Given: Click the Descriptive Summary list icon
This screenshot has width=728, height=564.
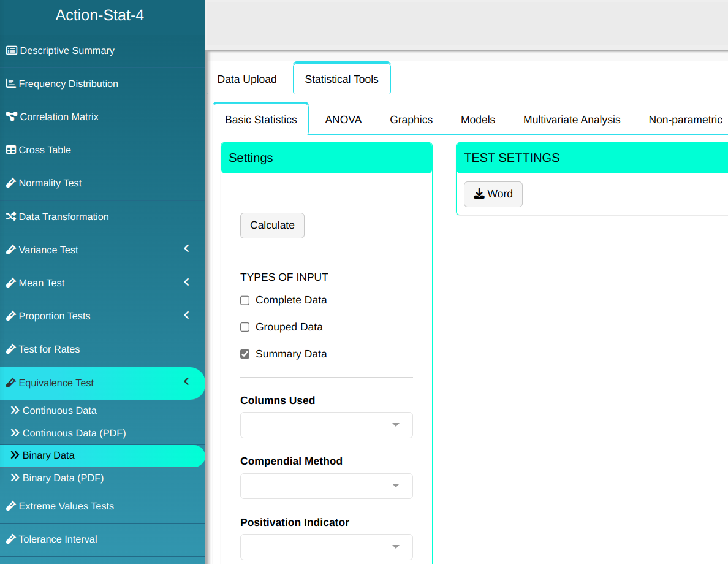Looking at the screenshot, I should coord(11,51).
